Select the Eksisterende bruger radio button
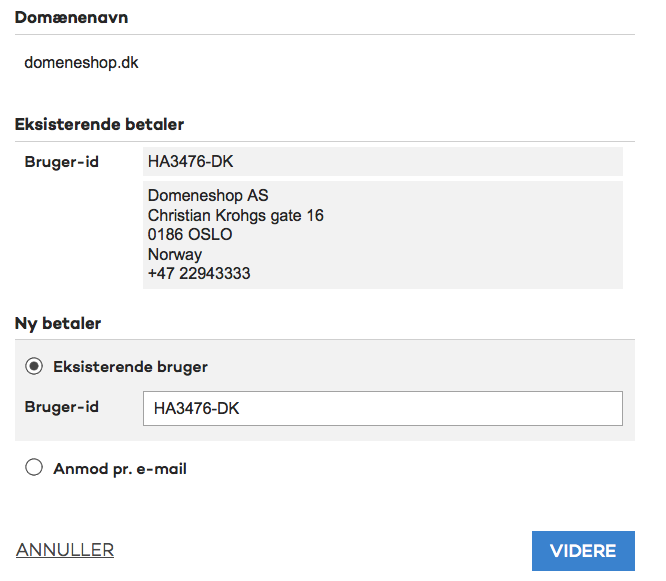666x581 pixels. (x=34, y=366)
